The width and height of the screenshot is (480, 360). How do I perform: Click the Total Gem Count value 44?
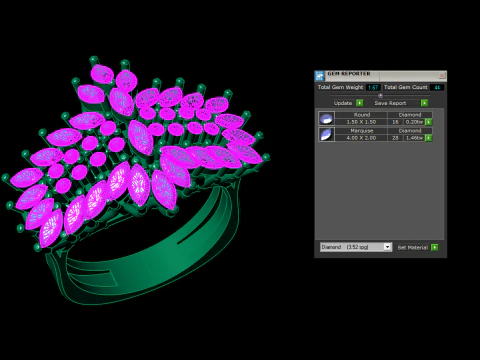pyautogui.click(x=437, y=87)
